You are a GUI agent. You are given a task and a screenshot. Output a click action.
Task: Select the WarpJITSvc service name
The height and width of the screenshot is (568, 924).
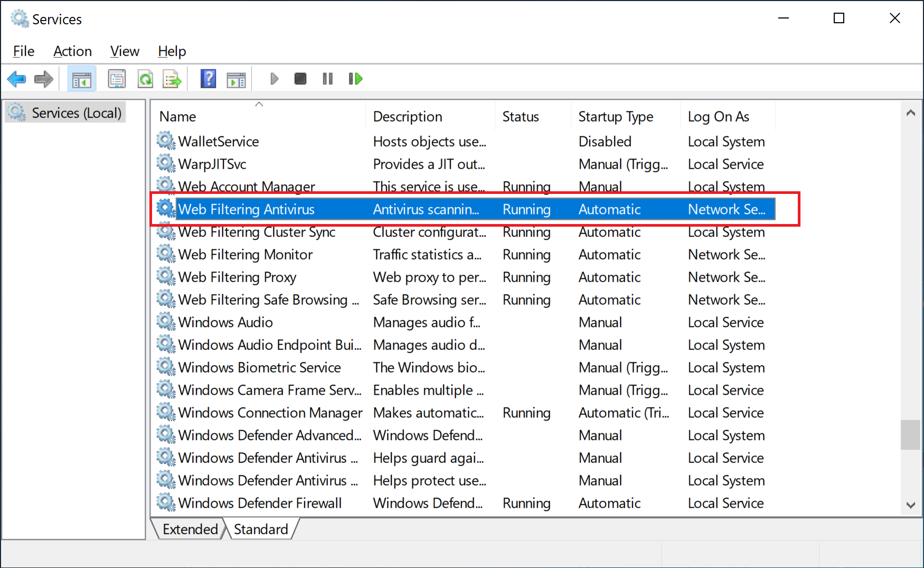click(212, 164)
